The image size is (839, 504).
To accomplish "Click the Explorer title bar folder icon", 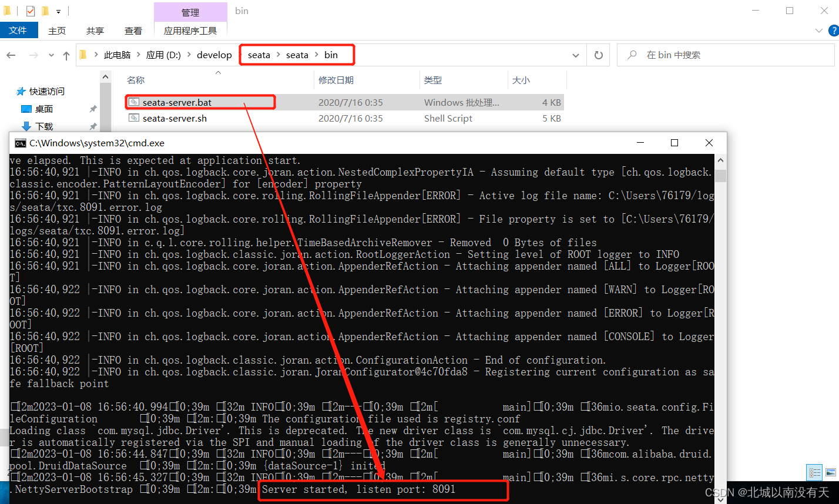I will click(7, 11).
